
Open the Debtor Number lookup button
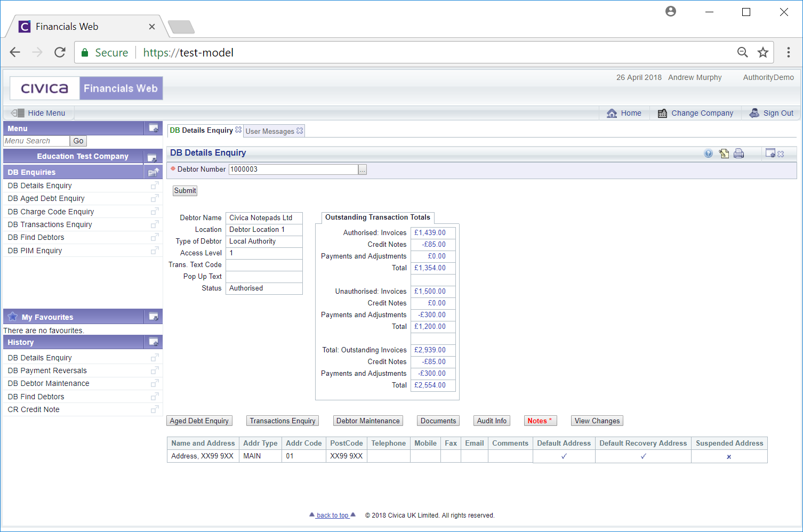coord(363,170)
